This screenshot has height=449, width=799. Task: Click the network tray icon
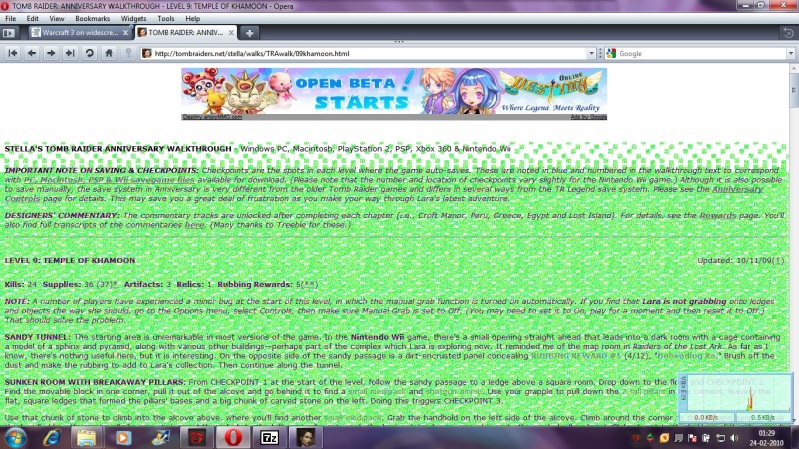720,438
